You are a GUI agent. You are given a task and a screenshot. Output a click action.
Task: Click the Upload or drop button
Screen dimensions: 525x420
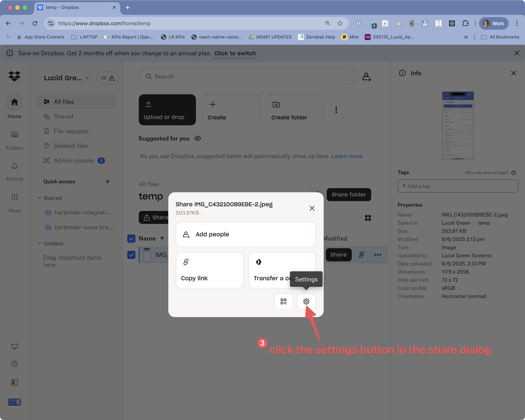pyautogui.click(x=167, y=110)
